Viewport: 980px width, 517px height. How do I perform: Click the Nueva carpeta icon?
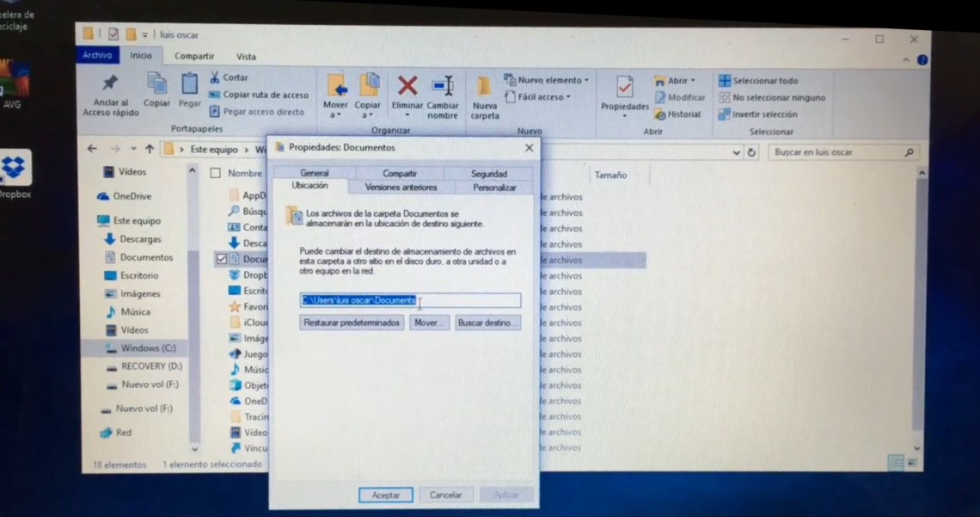[x=484, y=86]
